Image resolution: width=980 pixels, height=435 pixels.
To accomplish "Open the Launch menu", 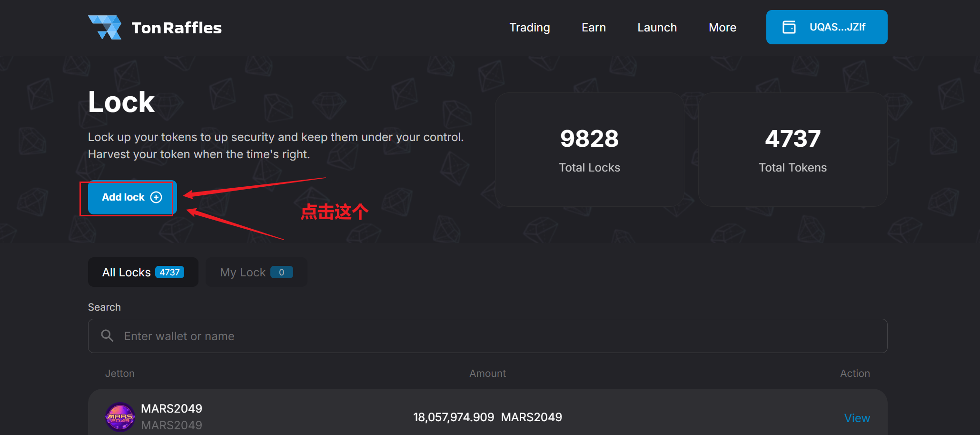I will click(x=657, y=28).
